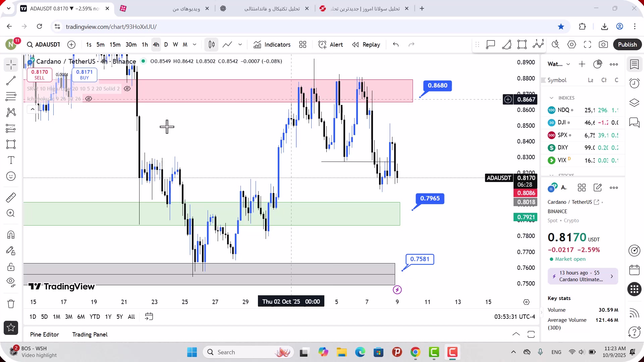Start Bar Replay mode
Image resolution: width=644 pixels, height=362 pixels.
click(366, 45)
